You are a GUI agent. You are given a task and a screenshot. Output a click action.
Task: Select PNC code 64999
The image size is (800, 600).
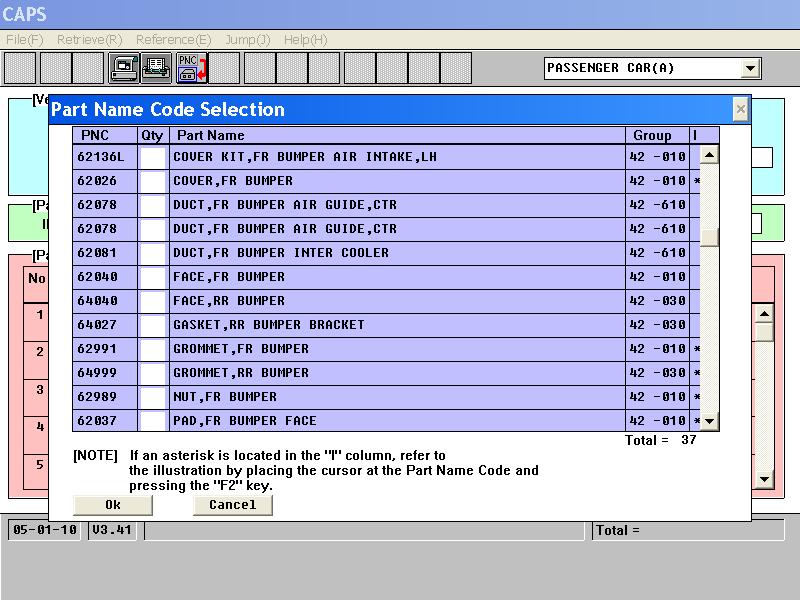pos(97,373)
